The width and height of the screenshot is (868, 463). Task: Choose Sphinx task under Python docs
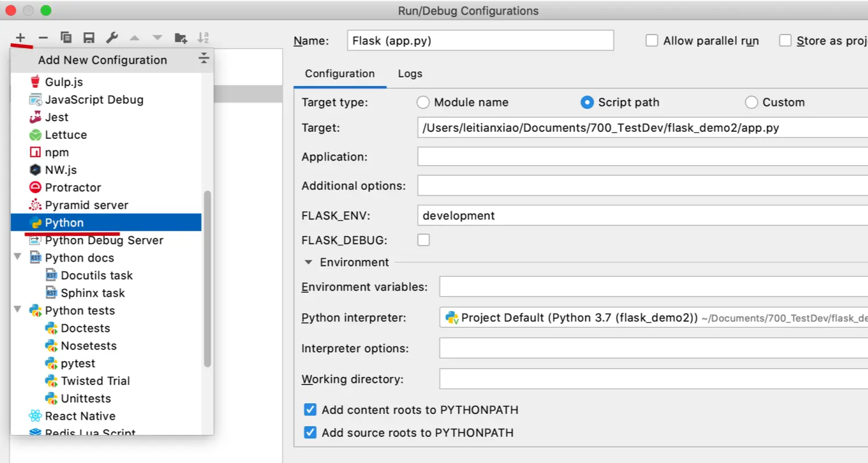106,293
